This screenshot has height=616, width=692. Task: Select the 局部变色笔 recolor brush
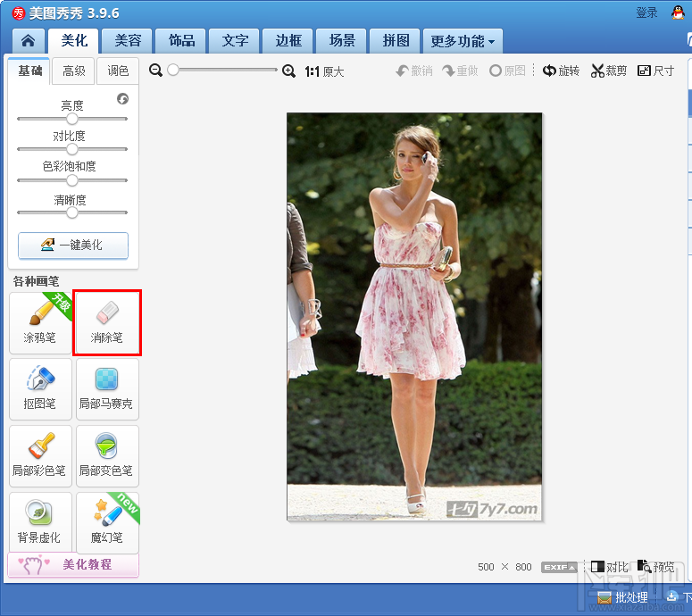[x=106, y=455]
